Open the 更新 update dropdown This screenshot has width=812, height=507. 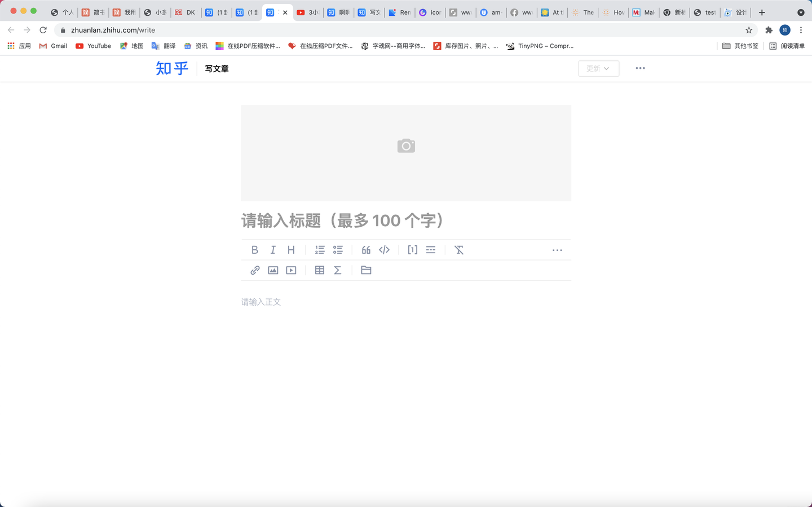click(x=598, y=68)
